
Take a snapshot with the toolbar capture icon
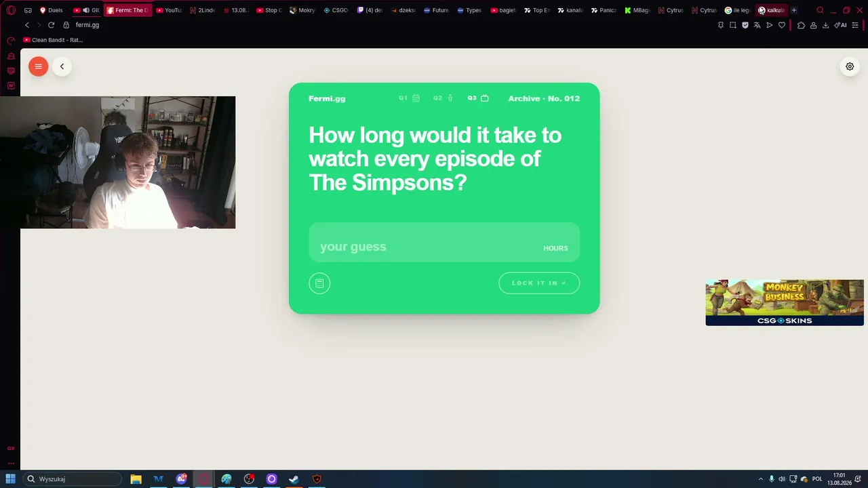733,25
